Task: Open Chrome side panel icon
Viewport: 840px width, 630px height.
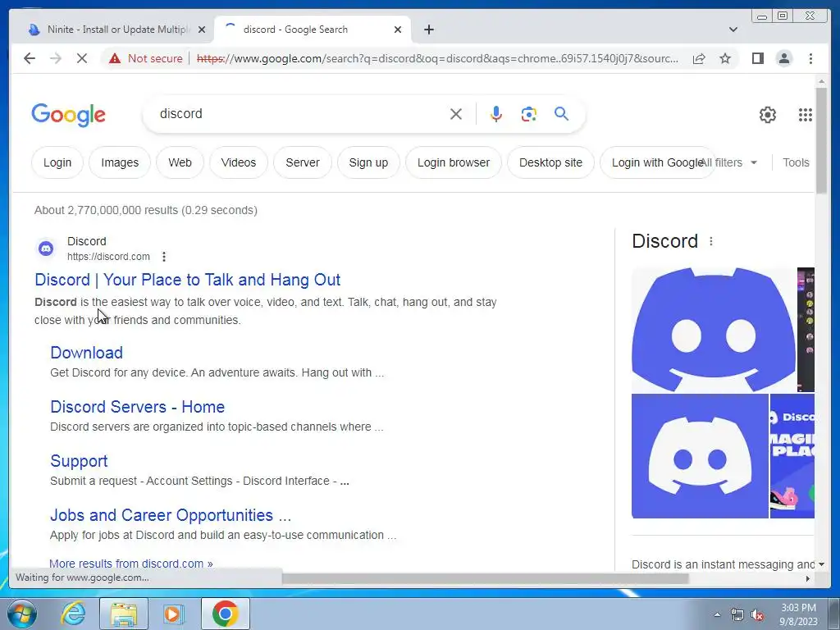Action: pos(757,58)
